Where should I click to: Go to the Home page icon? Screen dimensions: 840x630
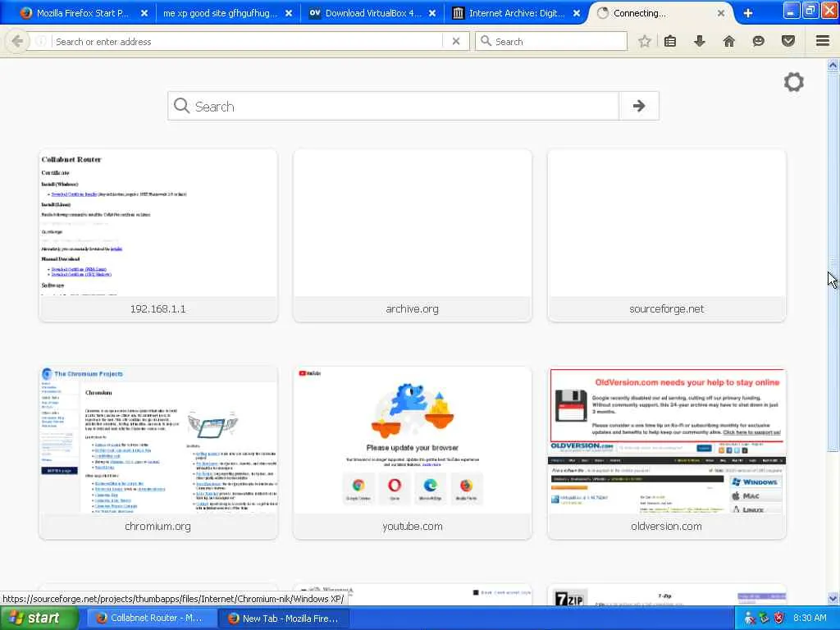click(728, 41)
